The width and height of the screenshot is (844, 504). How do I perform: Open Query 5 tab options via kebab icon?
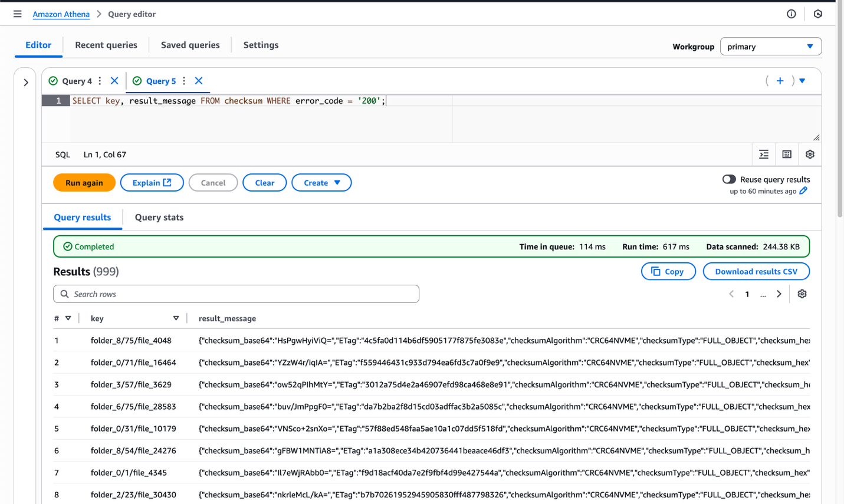click(185, 81)
